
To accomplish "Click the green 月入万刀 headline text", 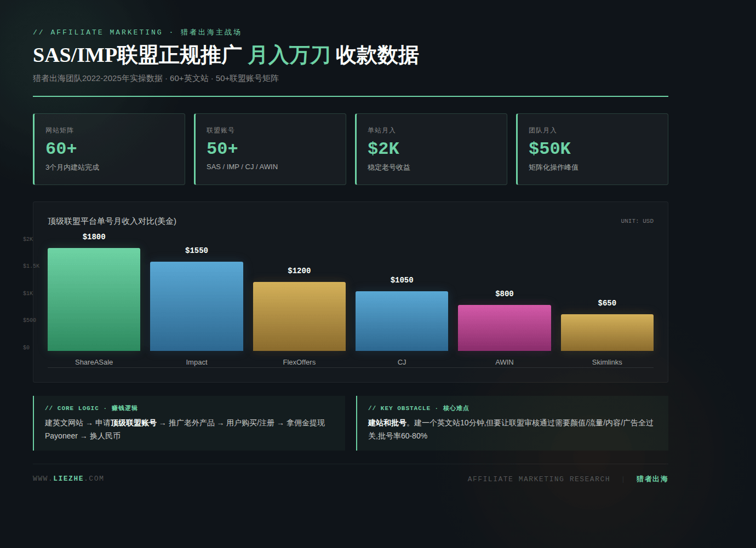I will coord(289,55).
